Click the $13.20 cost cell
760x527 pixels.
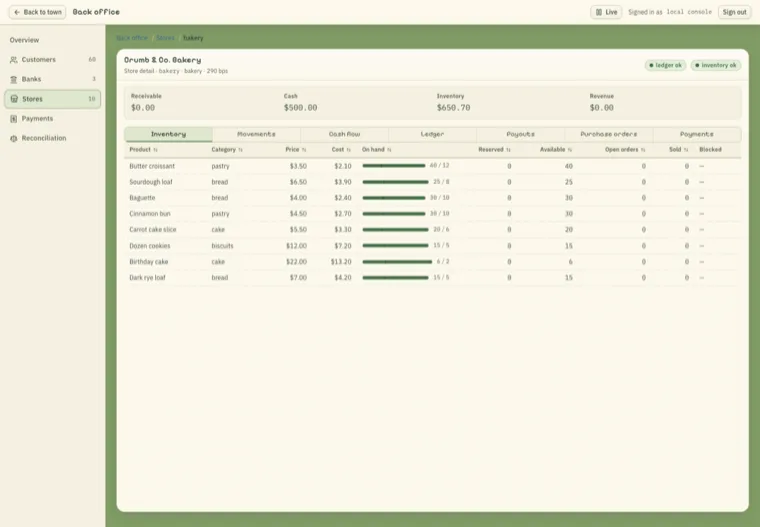pos(341,262)
